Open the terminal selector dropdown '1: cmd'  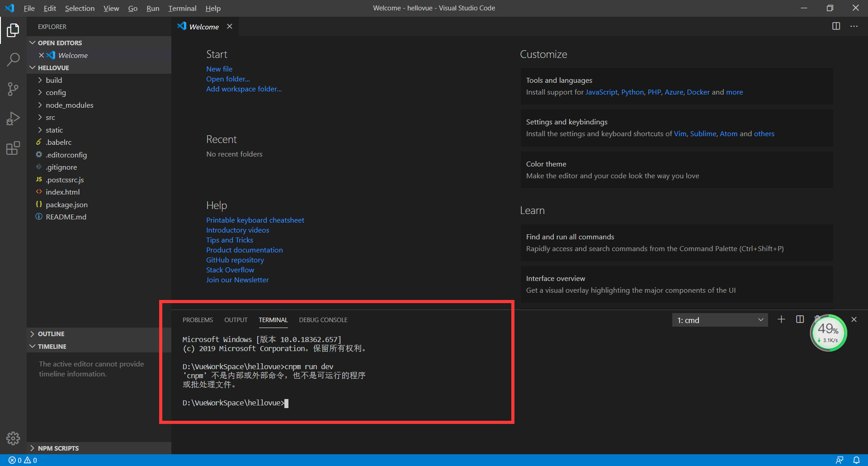coord(720,320)
